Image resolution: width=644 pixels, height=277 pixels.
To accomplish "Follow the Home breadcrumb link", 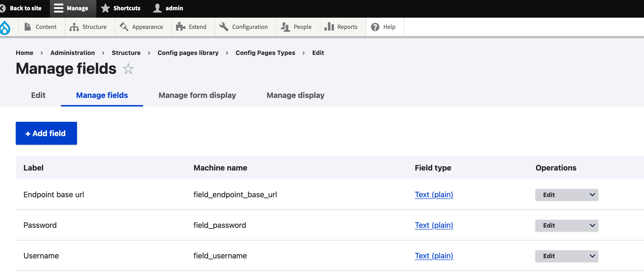I will click(x=25, y=53).
